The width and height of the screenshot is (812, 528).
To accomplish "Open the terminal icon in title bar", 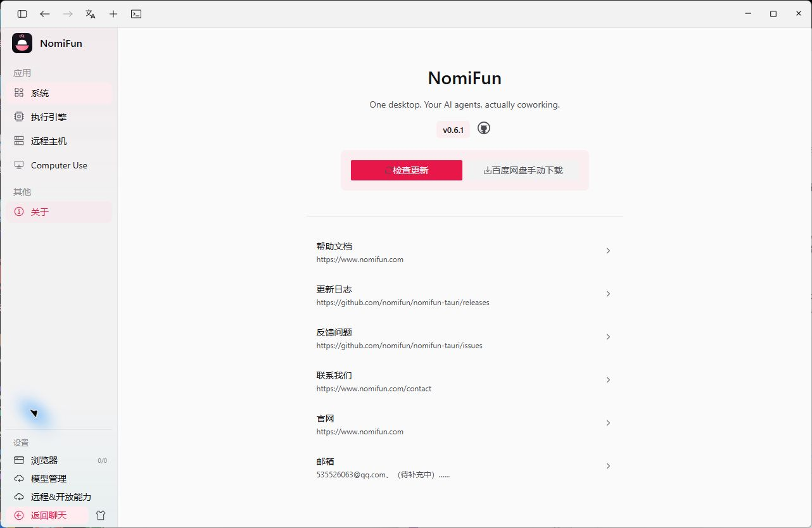I will (136, 14).
